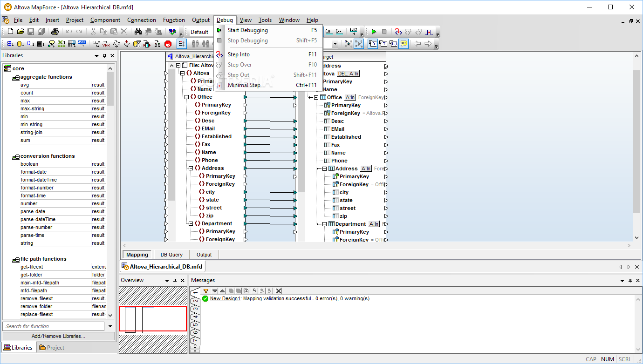The image size is (643, 364).
Task: Click Add/Remove Libraries button
Action: [58, 336]
